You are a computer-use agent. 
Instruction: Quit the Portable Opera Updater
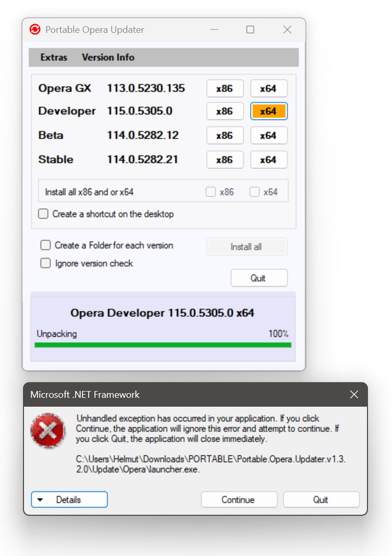click(x=259, y=278)
